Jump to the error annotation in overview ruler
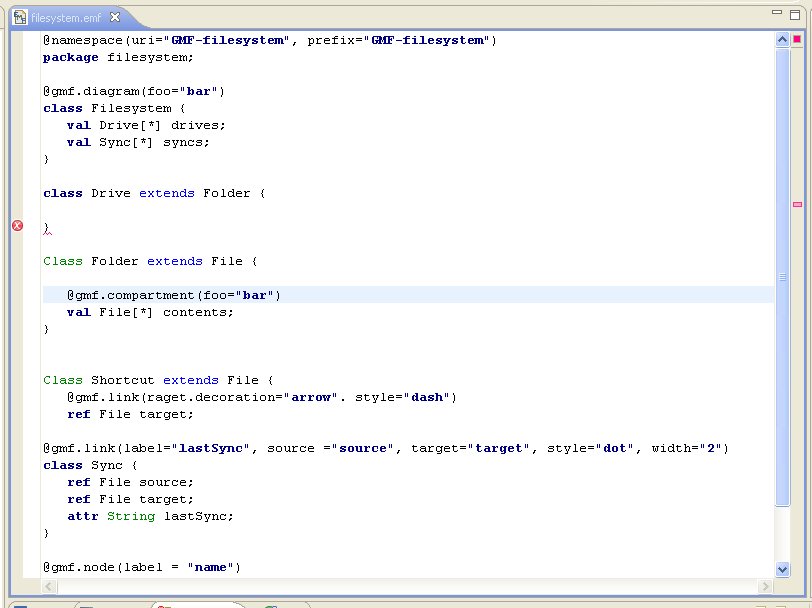The image size is (812, 608). point(798,205)
